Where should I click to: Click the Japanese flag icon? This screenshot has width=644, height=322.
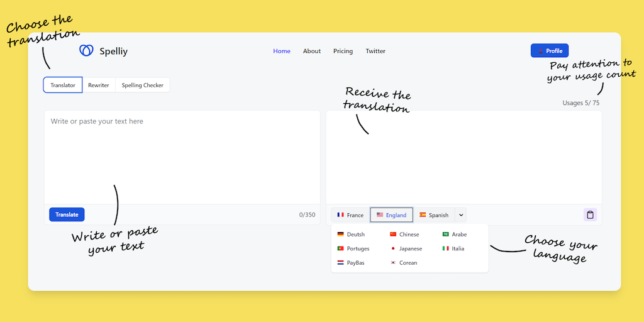tap(393, 248)
